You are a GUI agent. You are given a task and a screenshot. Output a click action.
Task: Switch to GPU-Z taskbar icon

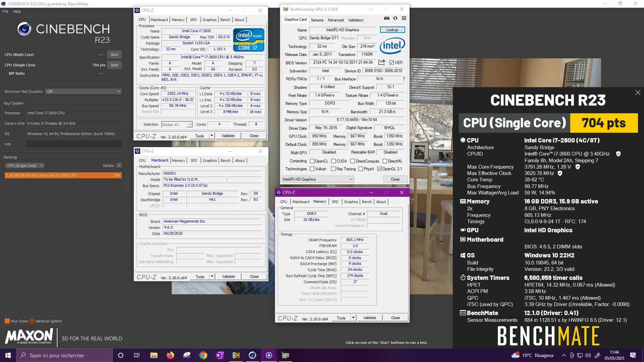[x=285, y=355]
